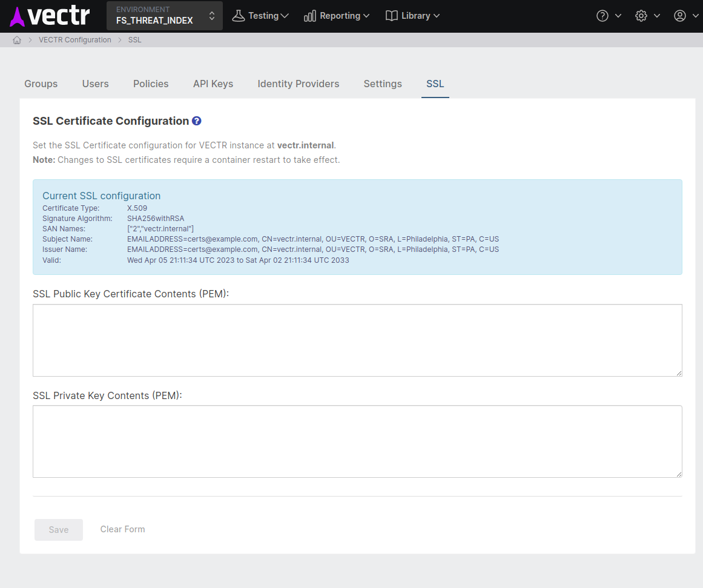Viewport: 703px width, 588px height.
Task: Switch to the Policies tab
Action: coord(151,84)
